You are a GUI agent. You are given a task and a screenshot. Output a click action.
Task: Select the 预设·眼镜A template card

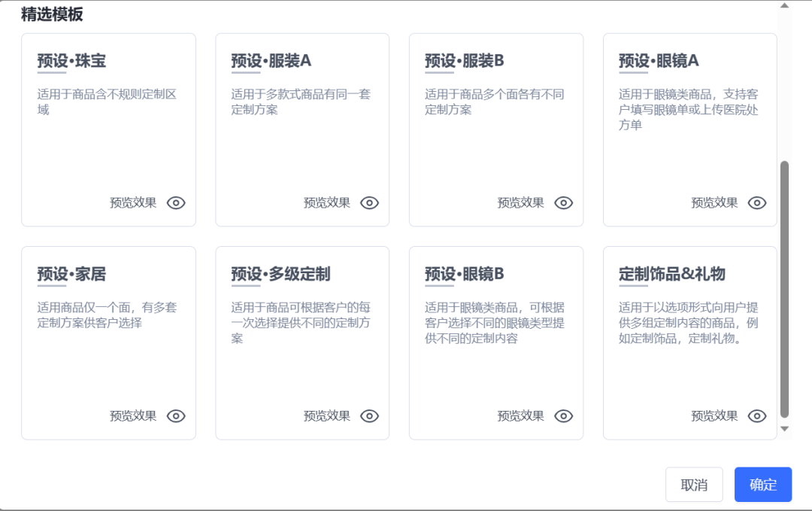689,129
